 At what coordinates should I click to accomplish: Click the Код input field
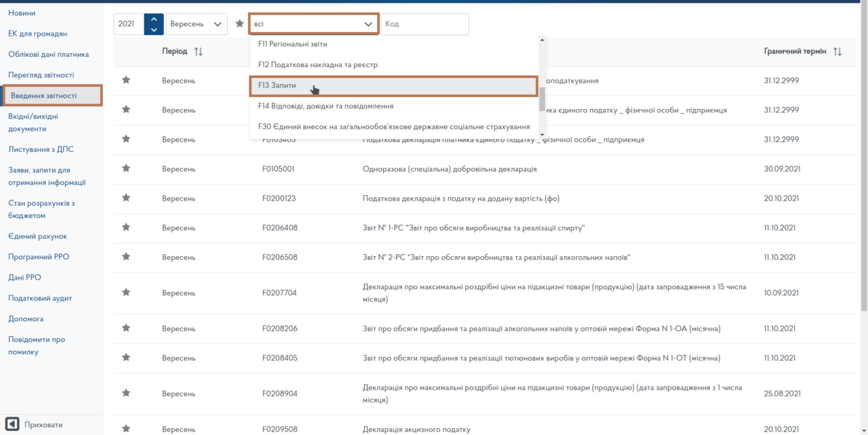[425, 24]
